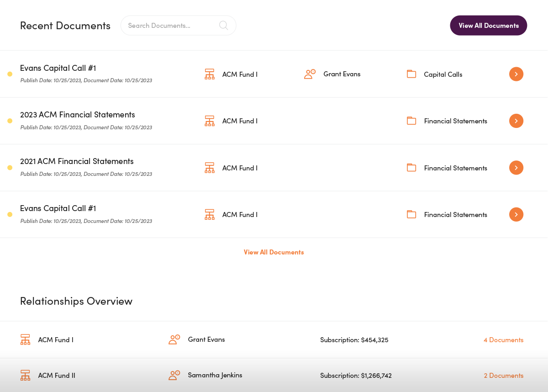Click the Samantha Jenkins investor icon
Viewport: 548px width, 392px height.
pos(174,375)
